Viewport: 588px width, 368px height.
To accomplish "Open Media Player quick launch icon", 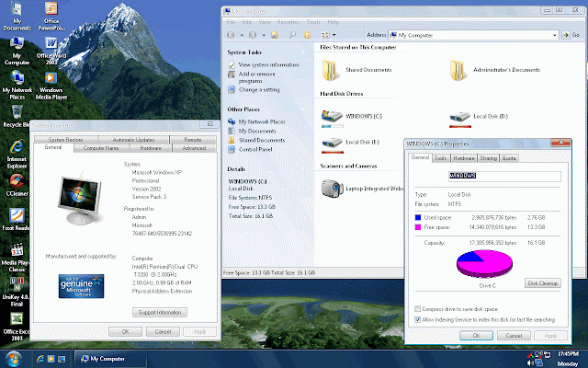I will coord(51,359).
